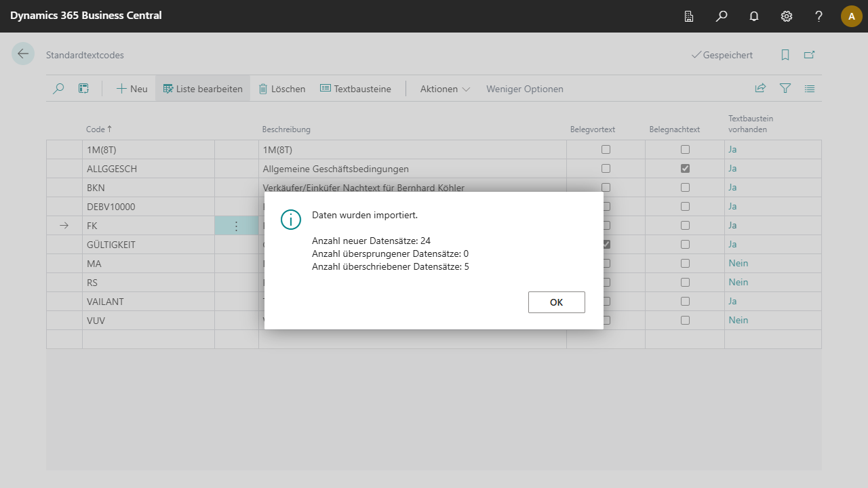Open the Nein link for MA row
The image size is (868, 488).
738,264
